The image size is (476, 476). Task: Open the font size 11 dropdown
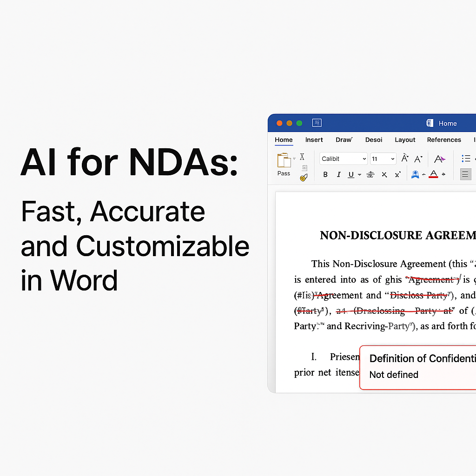383,159
